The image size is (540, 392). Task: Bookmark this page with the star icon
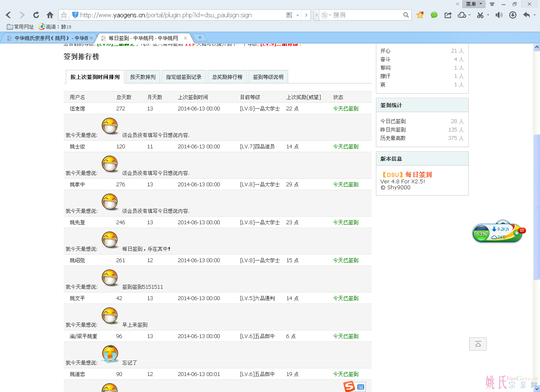coord(64,15)
